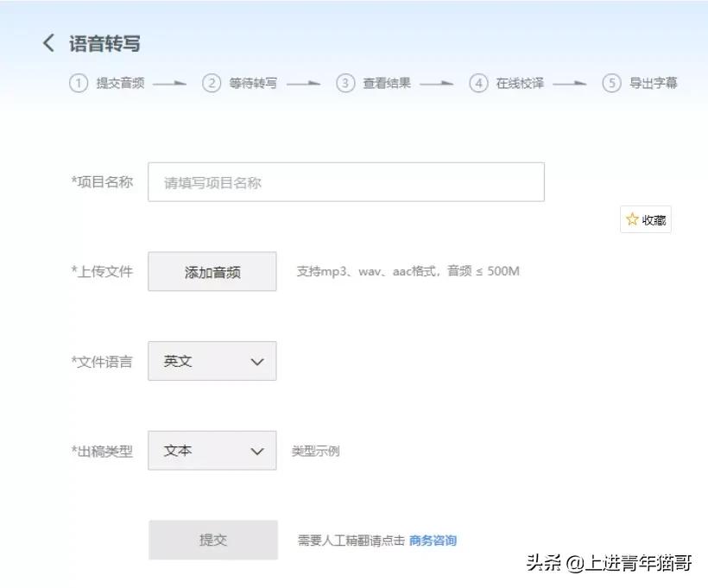Select step 2 等待转写 circle icon

pos(212,83)
